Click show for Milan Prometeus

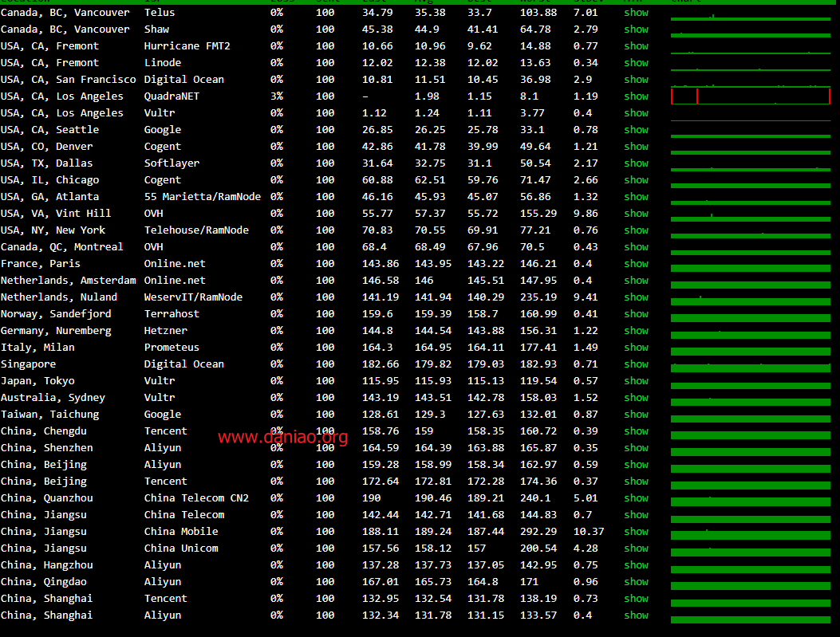pyautogui.click(x=636, y=347)
